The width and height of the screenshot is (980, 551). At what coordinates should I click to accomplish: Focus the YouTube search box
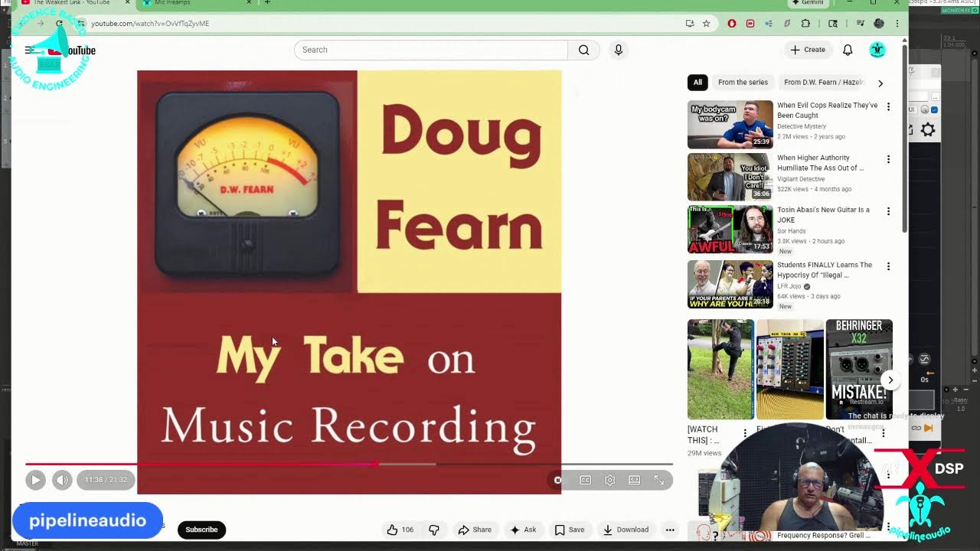[431, 50]
